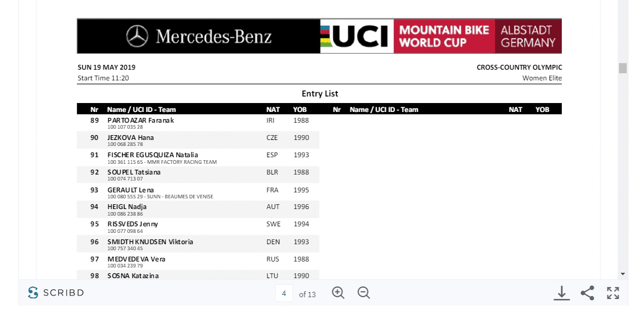Click the Mercedes-Benz star logo
The height and width of the screenshot is (327, 644).
(x=137, y=36)
